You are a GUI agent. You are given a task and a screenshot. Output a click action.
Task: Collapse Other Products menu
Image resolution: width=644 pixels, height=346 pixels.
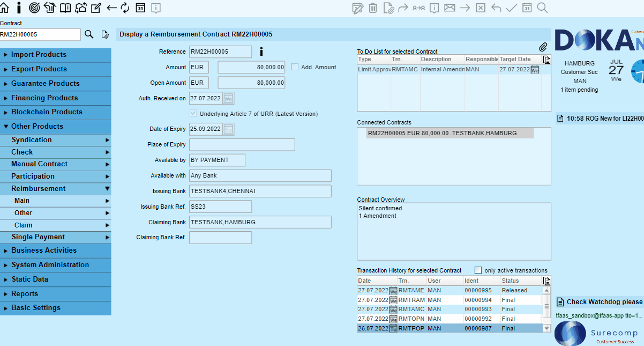(56, 127)
